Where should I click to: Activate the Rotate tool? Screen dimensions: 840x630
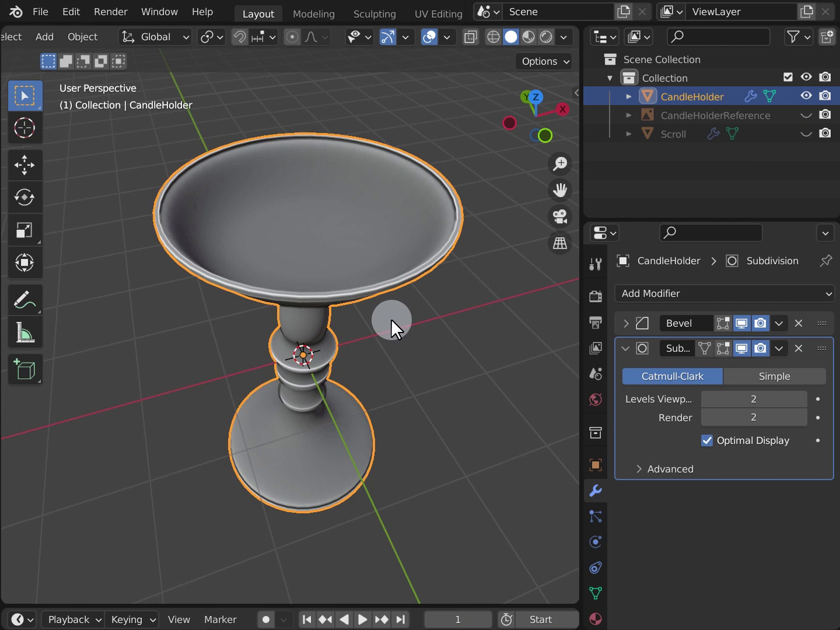(x=24, y=197)
